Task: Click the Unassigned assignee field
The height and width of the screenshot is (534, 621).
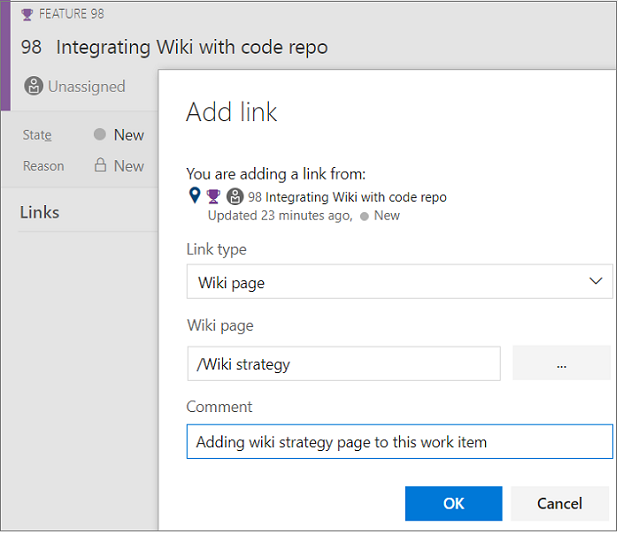Action: 75,86
